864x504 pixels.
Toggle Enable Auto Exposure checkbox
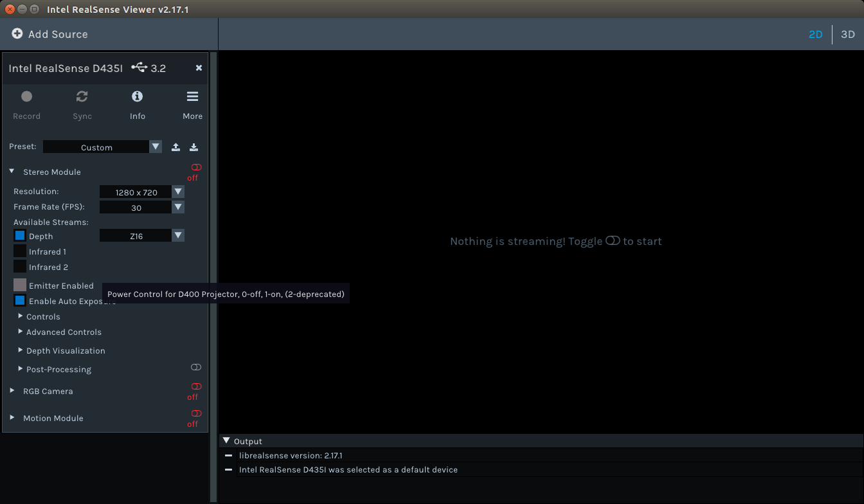tap(20, 300)
